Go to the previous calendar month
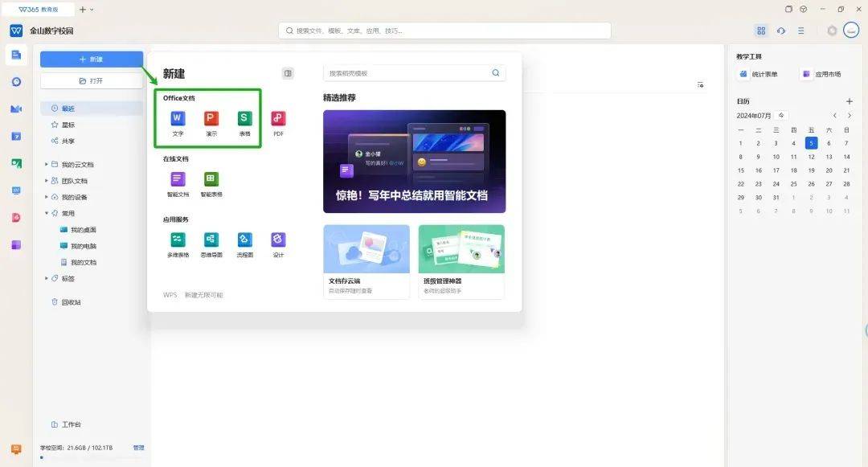Image resolution: width=868 pixels, height=467 pixels. coord(835,115)
